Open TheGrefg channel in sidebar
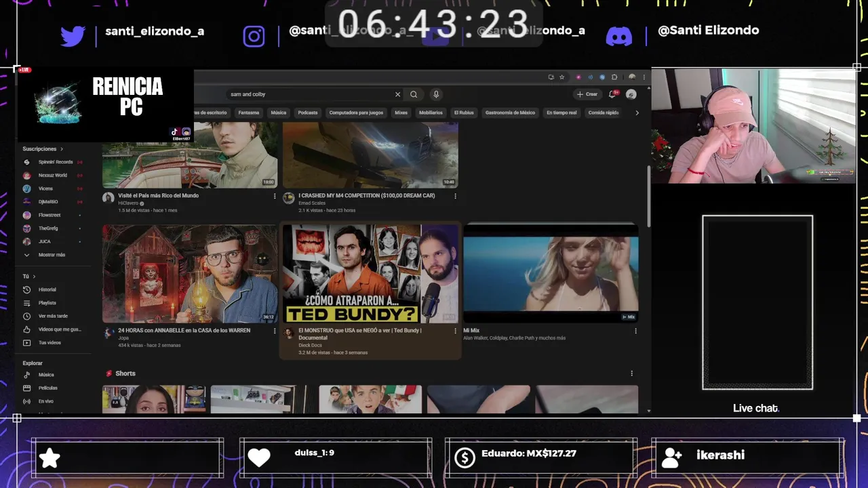This screenshot has height=488, width=868. (53, 228)
